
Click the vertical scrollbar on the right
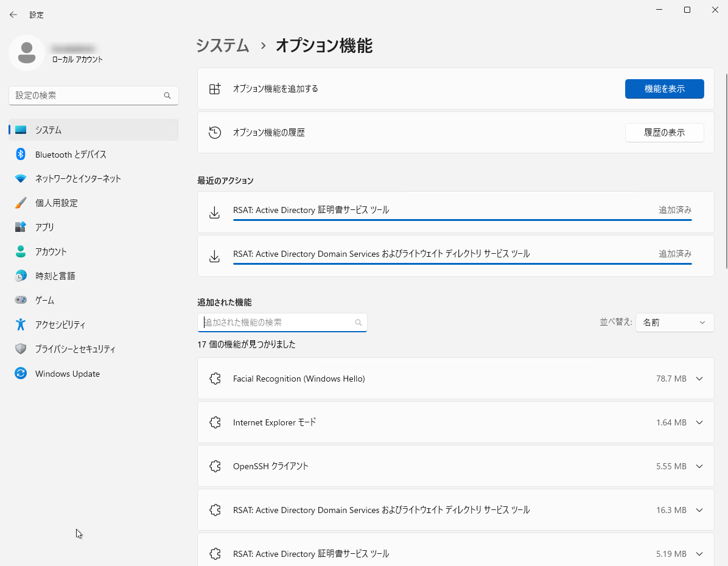726,171
